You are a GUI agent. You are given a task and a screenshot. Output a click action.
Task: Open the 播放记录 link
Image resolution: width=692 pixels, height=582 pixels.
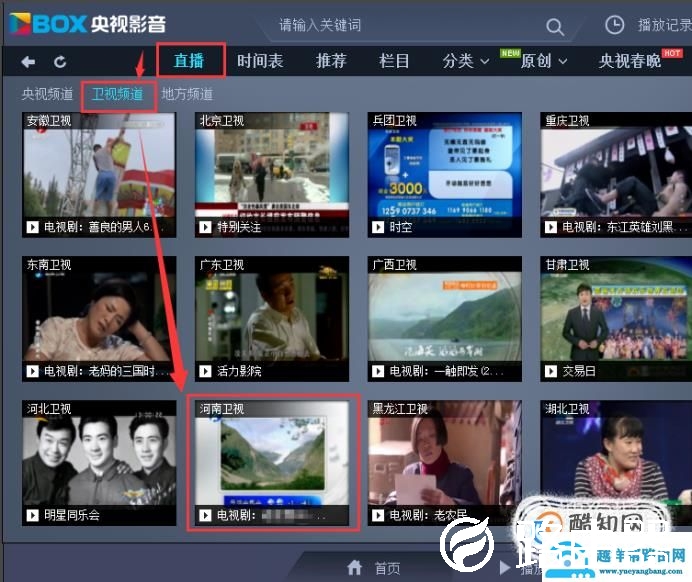(x=664, y=25)
